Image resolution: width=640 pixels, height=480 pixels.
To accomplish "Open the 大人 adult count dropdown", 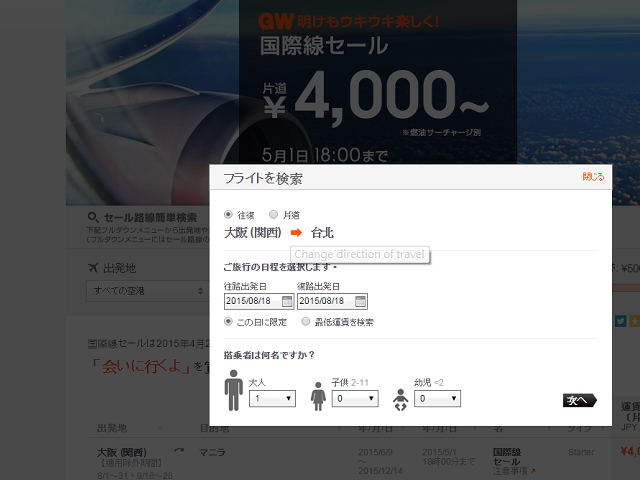I will coord(272,398).
